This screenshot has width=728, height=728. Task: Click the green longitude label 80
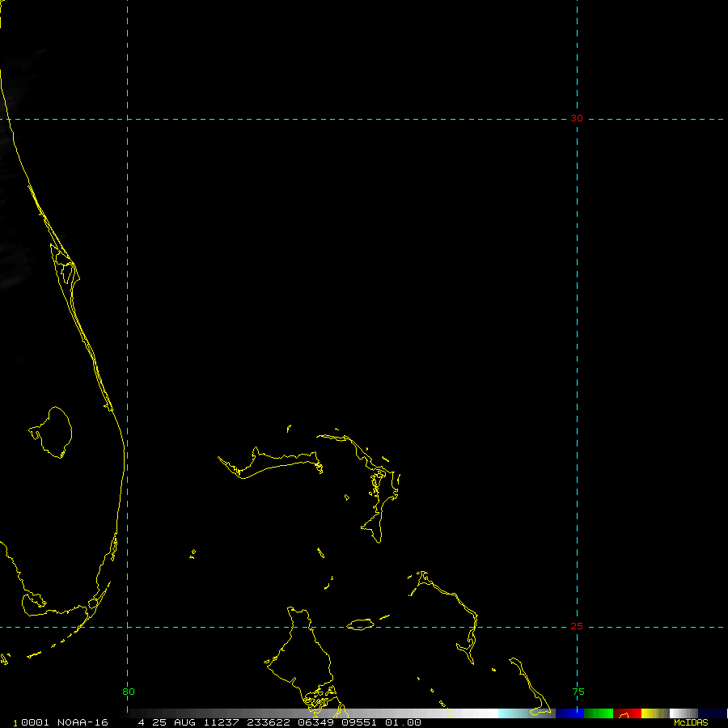click(128, 692)
